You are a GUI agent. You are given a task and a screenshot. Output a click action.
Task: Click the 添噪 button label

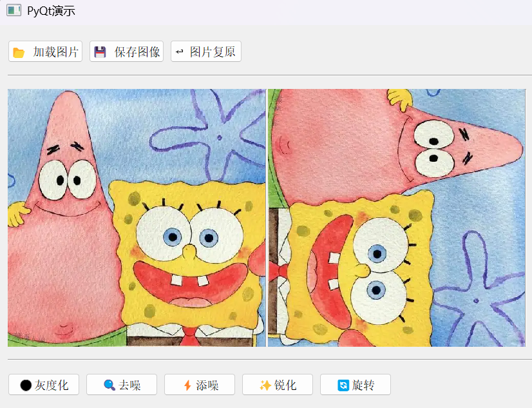[x=207, y=385]
